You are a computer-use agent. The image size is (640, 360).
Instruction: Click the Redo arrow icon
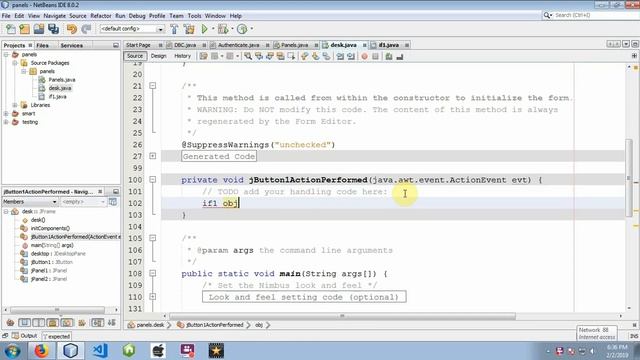pyautogui.click(x=86, y=29)
